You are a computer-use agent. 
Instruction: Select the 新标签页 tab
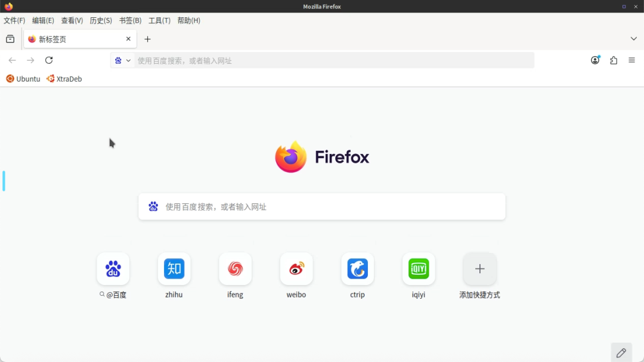pyautogui.click(x=80, y=39)
